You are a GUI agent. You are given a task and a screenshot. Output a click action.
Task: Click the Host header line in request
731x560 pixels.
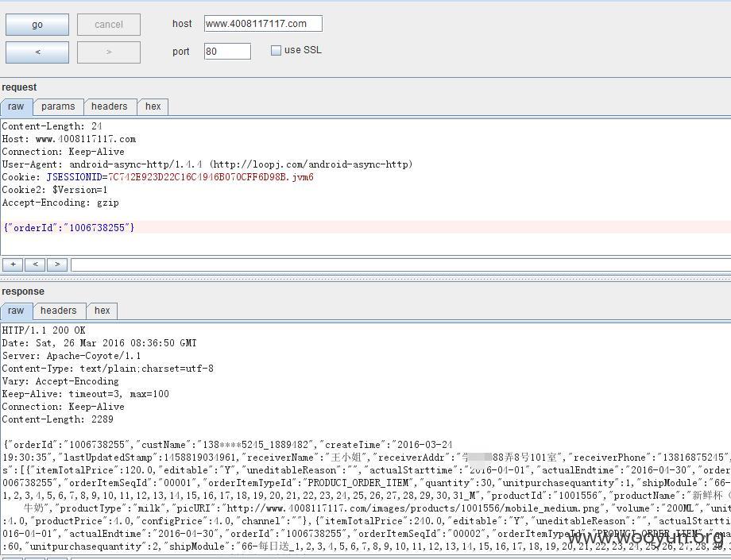point(69,139)
